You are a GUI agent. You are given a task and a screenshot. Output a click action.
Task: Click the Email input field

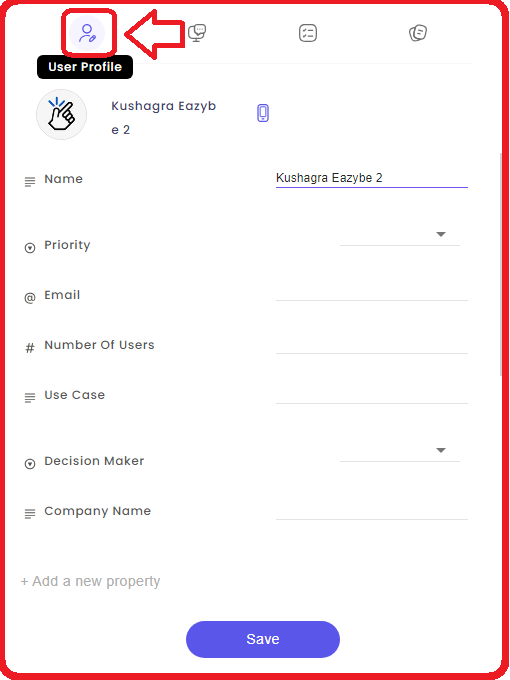point(372,293)
